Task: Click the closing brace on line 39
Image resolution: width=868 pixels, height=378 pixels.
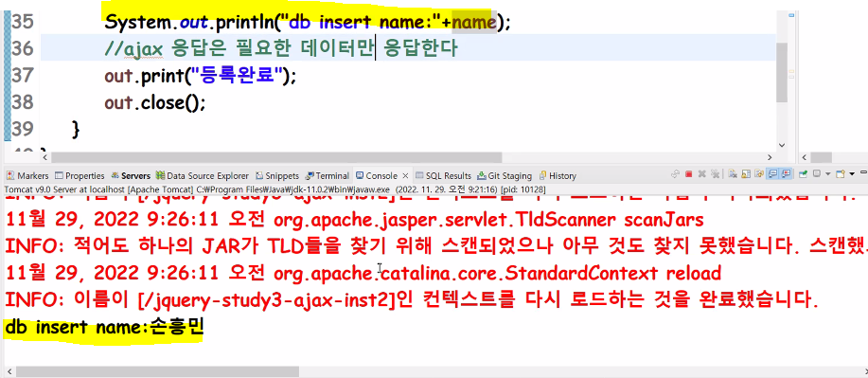Action: tap(76, 129)
